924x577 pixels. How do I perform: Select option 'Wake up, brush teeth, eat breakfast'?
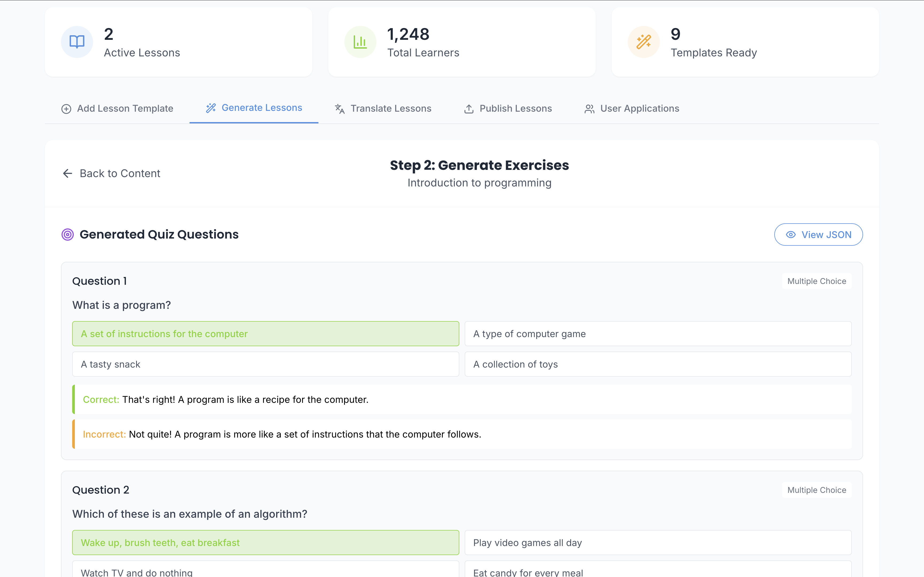tap(265, 543)
